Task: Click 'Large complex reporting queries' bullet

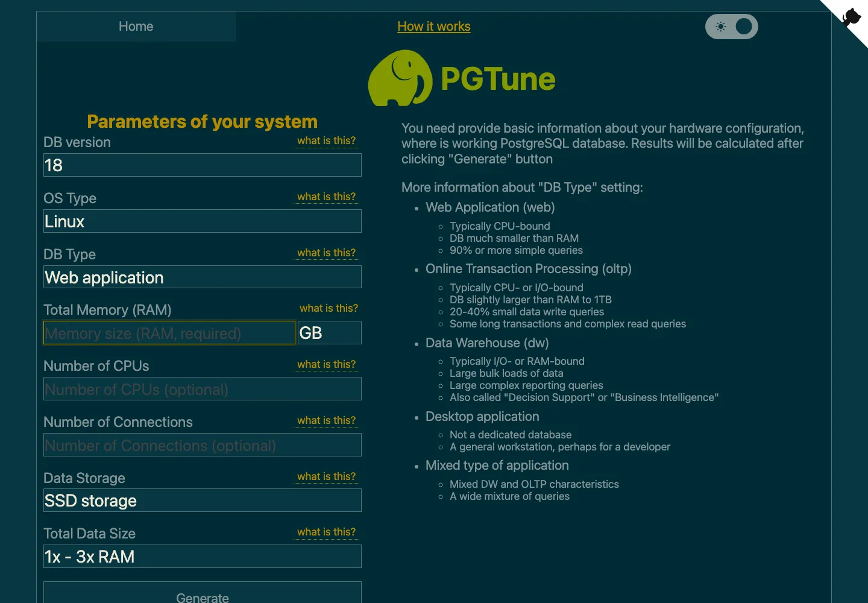Action: click(526, 385)
